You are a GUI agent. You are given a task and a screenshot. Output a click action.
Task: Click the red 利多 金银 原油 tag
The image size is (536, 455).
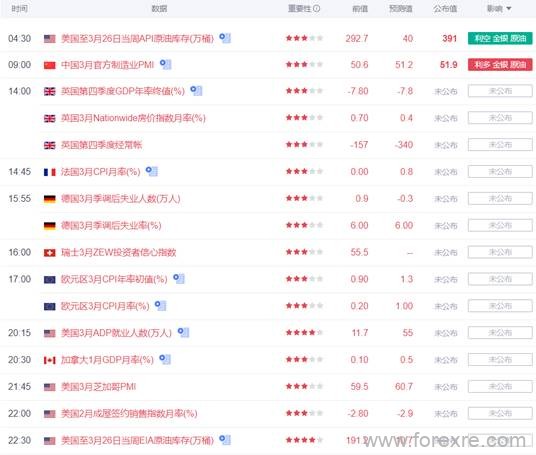pyautogui.click(x=500, y=65)
